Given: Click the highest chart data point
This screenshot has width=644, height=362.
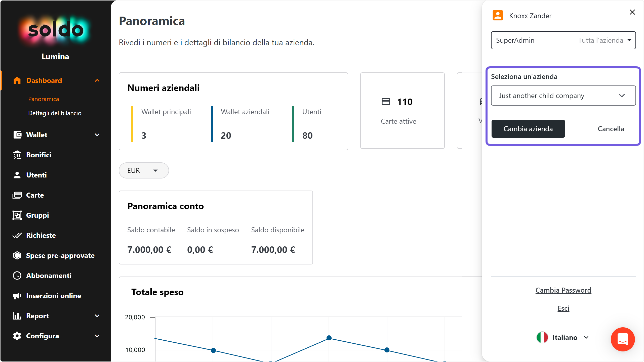Looking at the screenshot, I should click(x=329, y=338).
